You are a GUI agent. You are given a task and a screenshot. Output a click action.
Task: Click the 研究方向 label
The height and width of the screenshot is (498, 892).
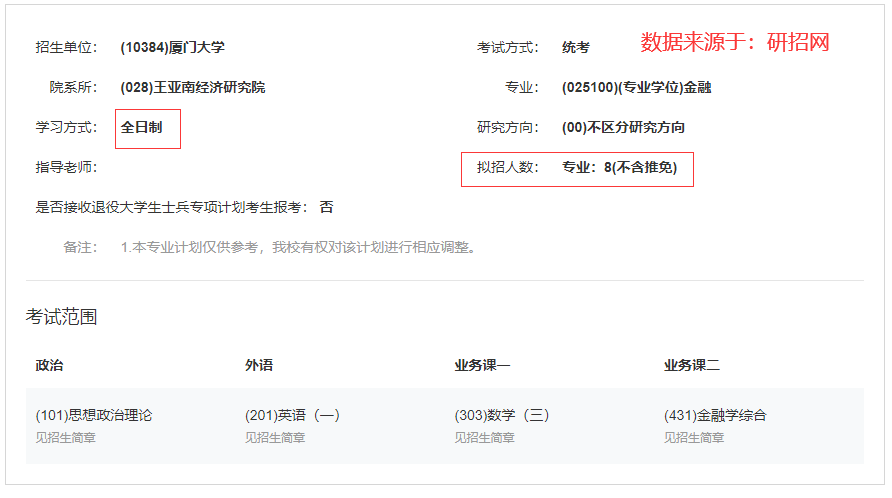point(507,127)
